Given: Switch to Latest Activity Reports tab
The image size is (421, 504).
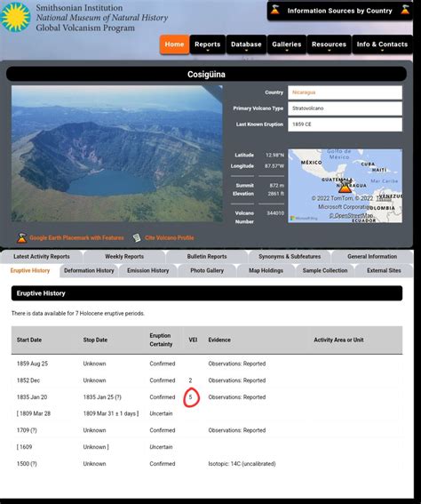Looking at the screenshot, I should point(42,257).
